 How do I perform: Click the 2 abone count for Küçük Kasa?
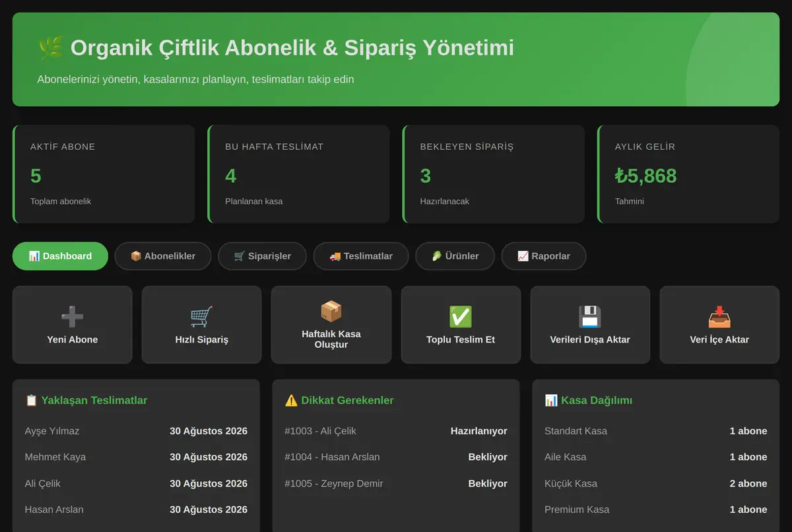click(x=748, y=483)
